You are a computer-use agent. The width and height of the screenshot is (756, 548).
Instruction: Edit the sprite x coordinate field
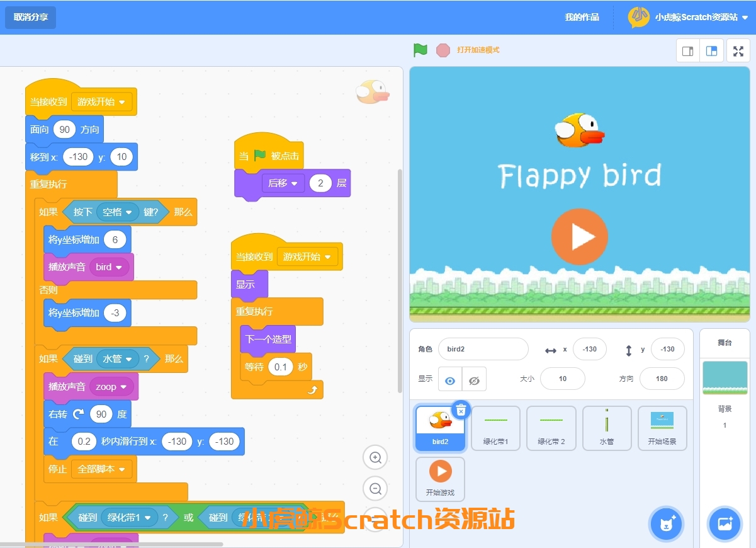pos(590,349)
